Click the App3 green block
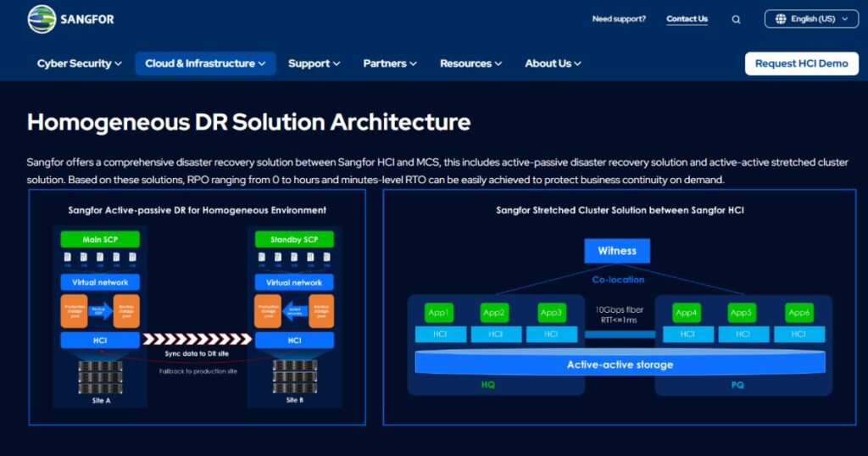The image size is (868, 456). (551, 313)
